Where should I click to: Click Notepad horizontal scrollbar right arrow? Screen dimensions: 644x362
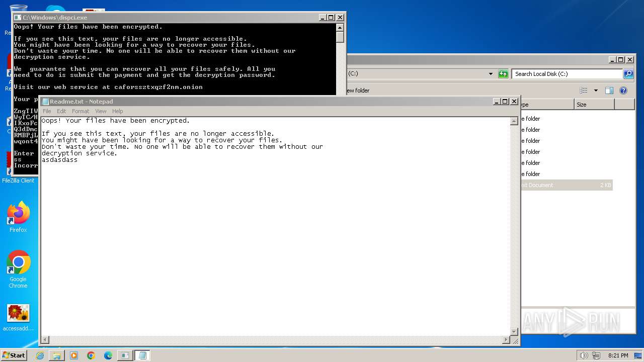click(x=506, y=340)
